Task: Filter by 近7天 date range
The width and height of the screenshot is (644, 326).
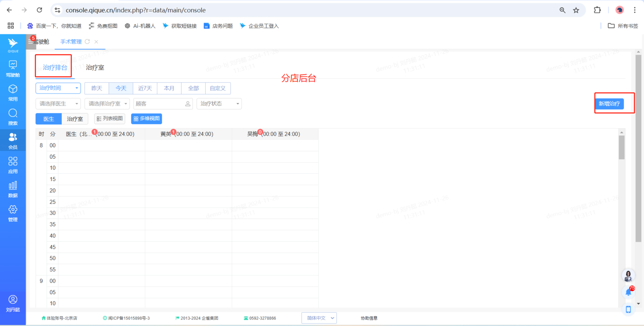Action: click(x=145, y=88)
